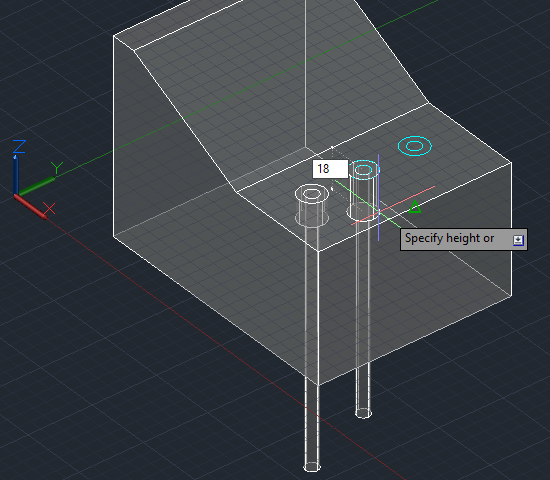Click the red X label of the UCS icon

pos(49,208)
